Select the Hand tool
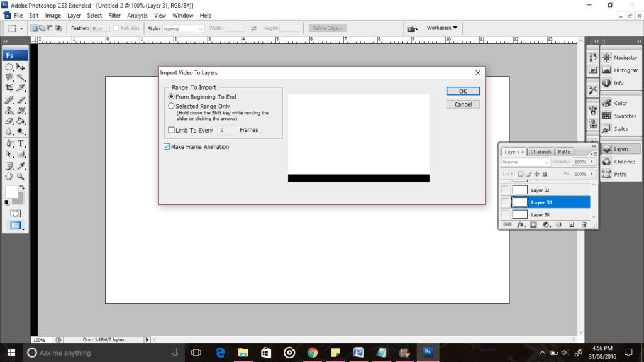The image size is (644, 362). click(9, 177)
